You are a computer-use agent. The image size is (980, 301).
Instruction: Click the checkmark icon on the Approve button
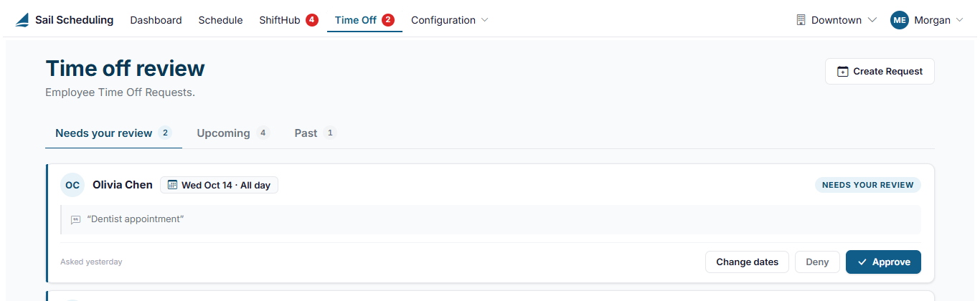coord(862,262)
